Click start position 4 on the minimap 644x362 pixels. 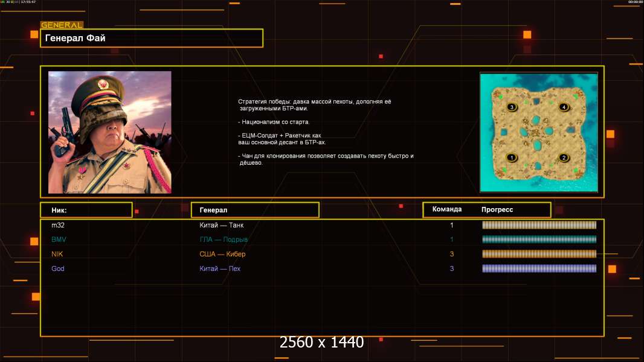click(564, 107)
